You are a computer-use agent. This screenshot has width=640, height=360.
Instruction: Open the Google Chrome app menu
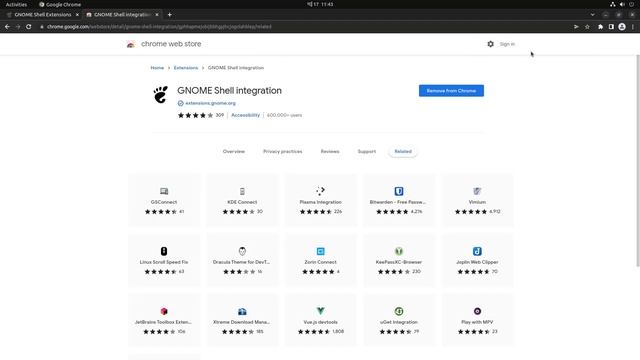(x=60, y=4)
